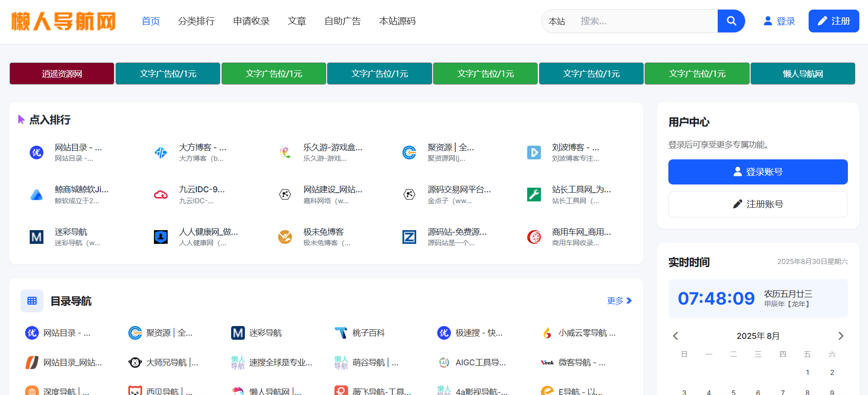Open the 文章 menu item
This screenshot has width=868, height=395.
point(297,21)
